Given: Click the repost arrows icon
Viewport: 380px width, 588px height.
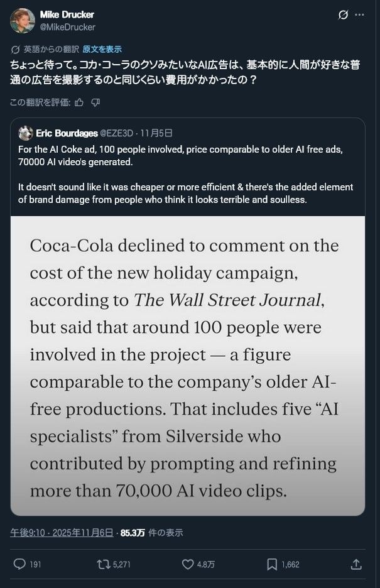Looking at the screenshot, I should coord(104,564).
